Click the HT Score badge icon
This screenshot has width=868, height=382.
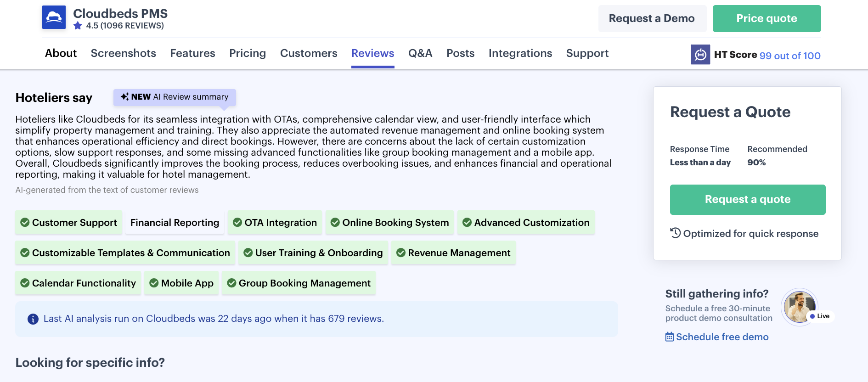(700, 55)
